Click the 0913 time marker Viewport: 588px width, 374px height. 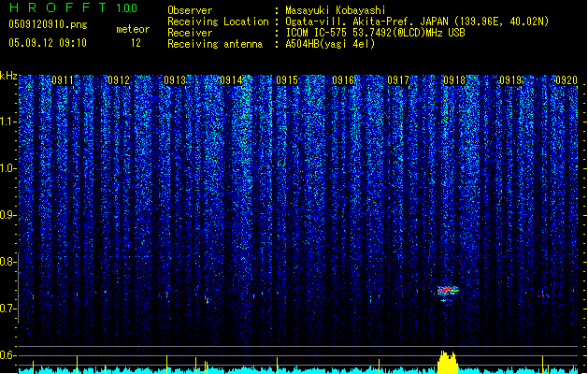click(175, 80)
